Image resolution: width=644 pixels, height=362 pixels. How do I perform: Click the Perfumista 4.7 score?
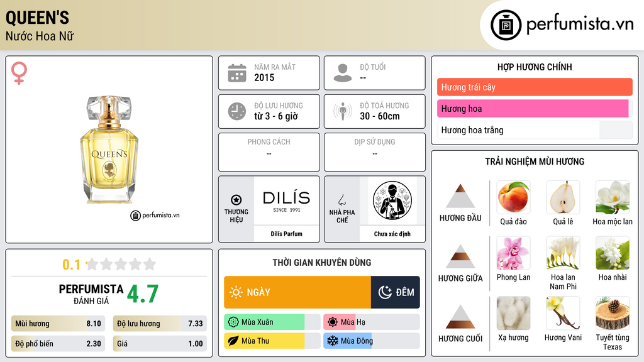click(143, 294)
